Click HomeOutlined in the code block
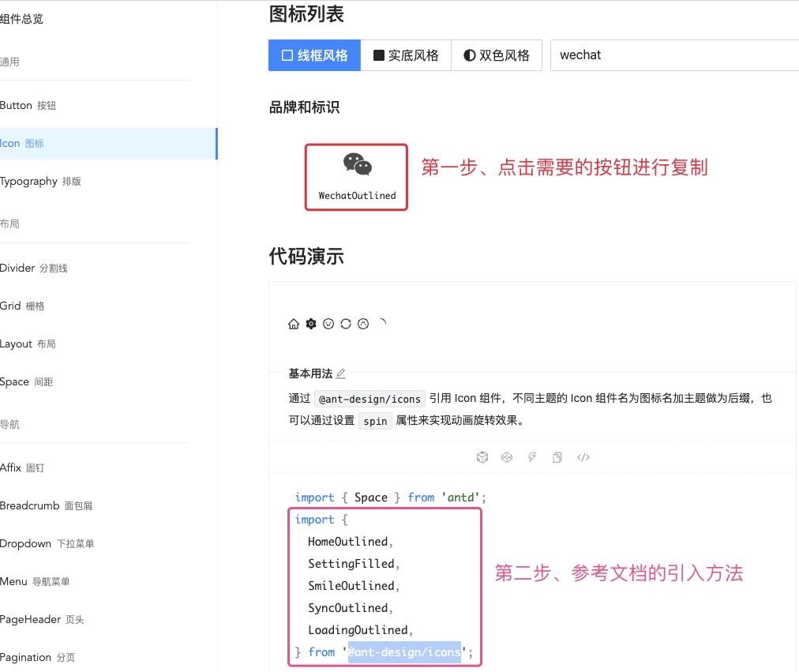Screen dimensions: 799x672 (348, 542)
